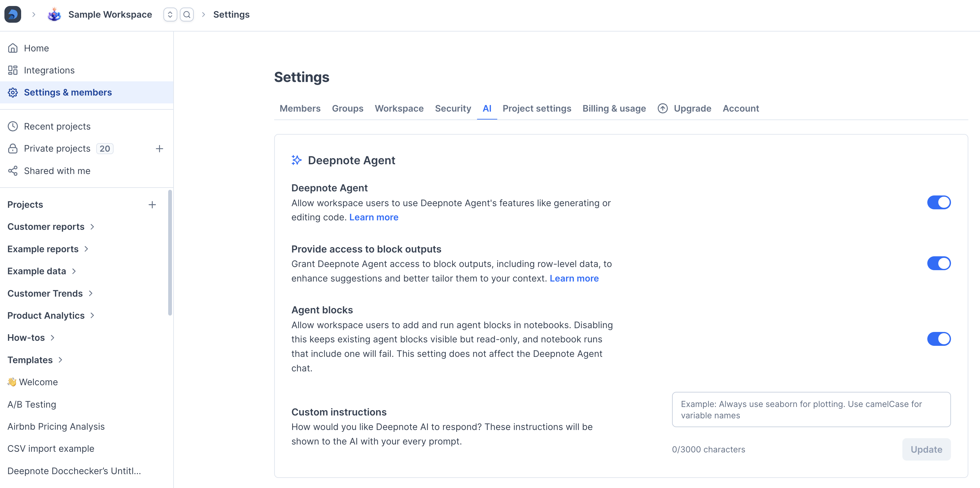The width and height of the screenshot is (980, 488).
Task: Click the Custom instructions text field
Action: [x=811, y=410]
